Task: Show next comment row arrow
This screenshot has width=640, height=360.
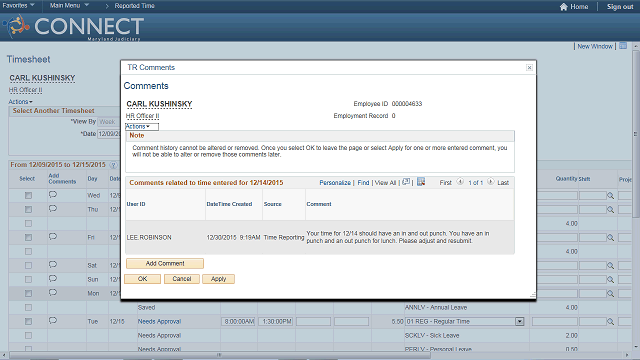Action: pyautogui.click(x=491, y=182)
